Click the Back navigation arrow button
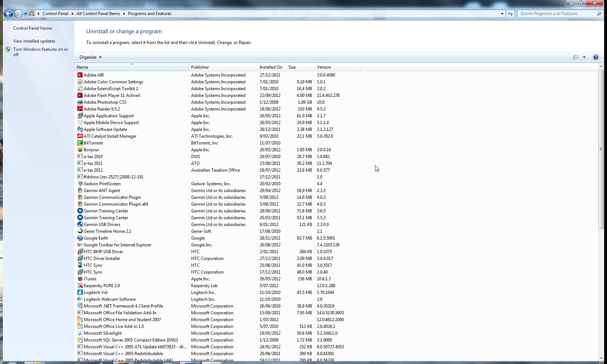Viewport: 607px width, 364px height. click(x=8, y=14)
